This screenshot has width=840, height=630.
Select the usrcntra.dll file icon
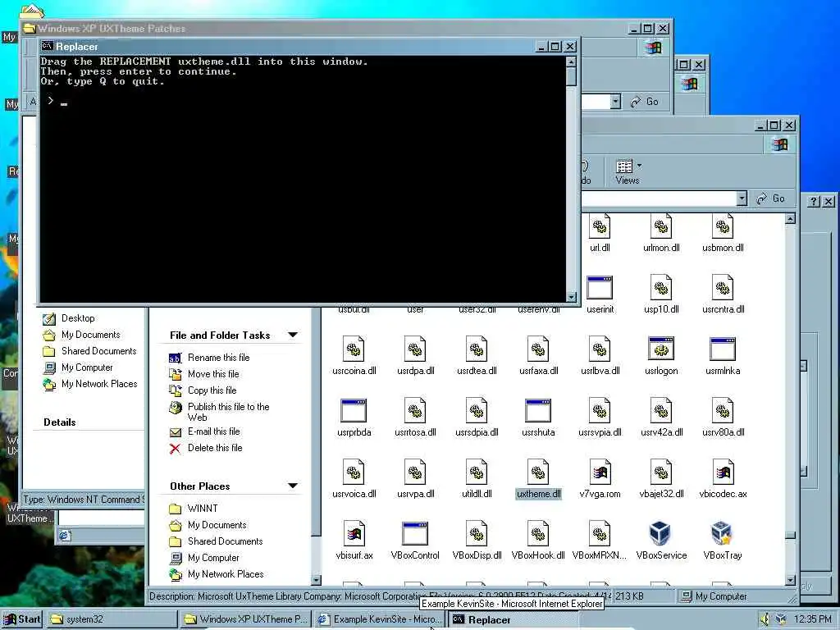coord(723,288)
